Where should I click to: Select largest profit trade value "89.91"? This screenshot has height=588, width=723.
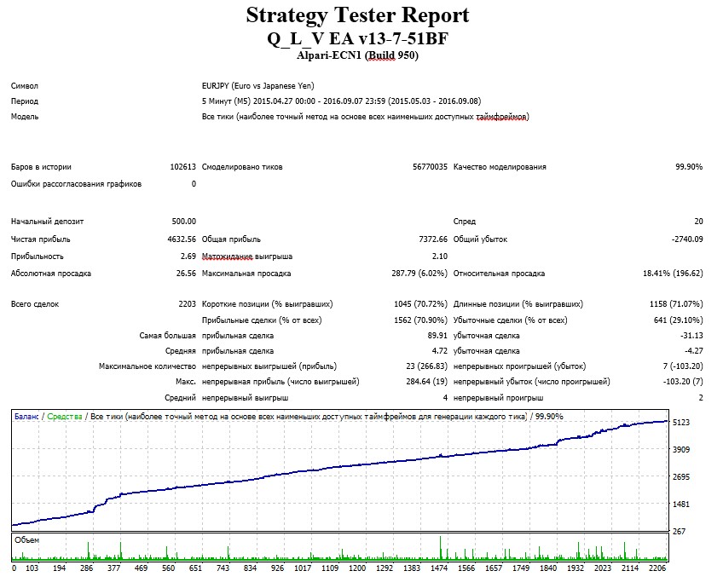[437, 336]
